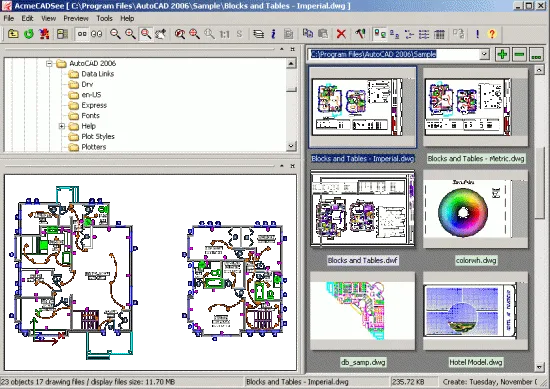Toggle the zoom window magnifier icon
Screen dimensions: 550x389
tap(146, 34)
